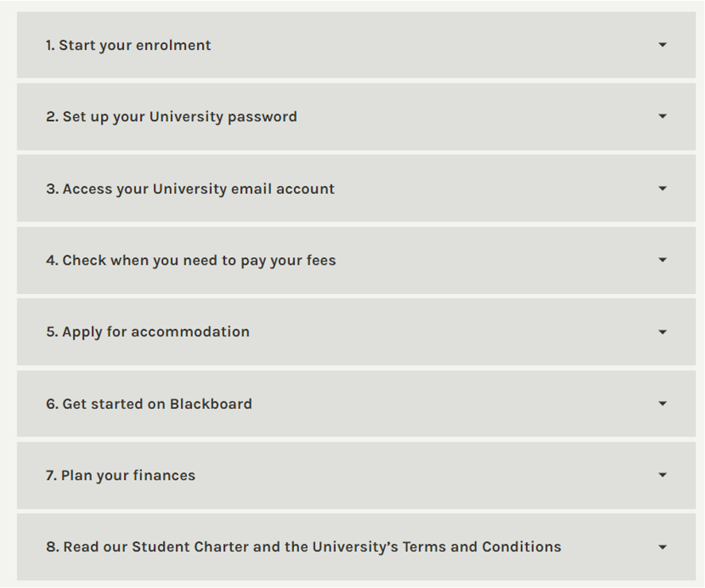Image resolution: width=705 pixels, height=588 pixels.
Task: Click the triangle icon on the fees row
Action: pos(663,261)
